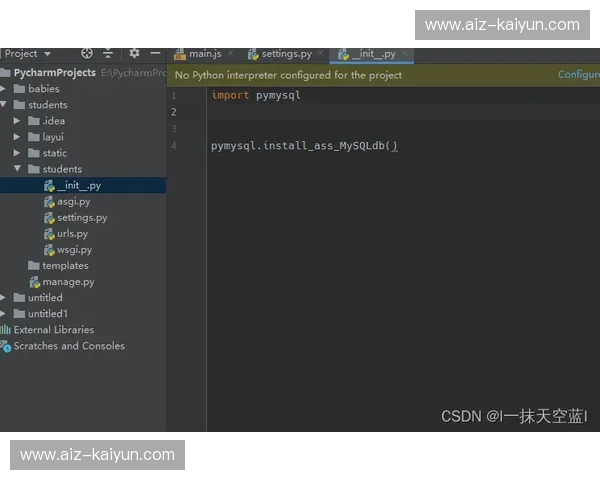Click the Configure interpreter link
This screenshot has height=480, width=600.
[x=578, y=75]
